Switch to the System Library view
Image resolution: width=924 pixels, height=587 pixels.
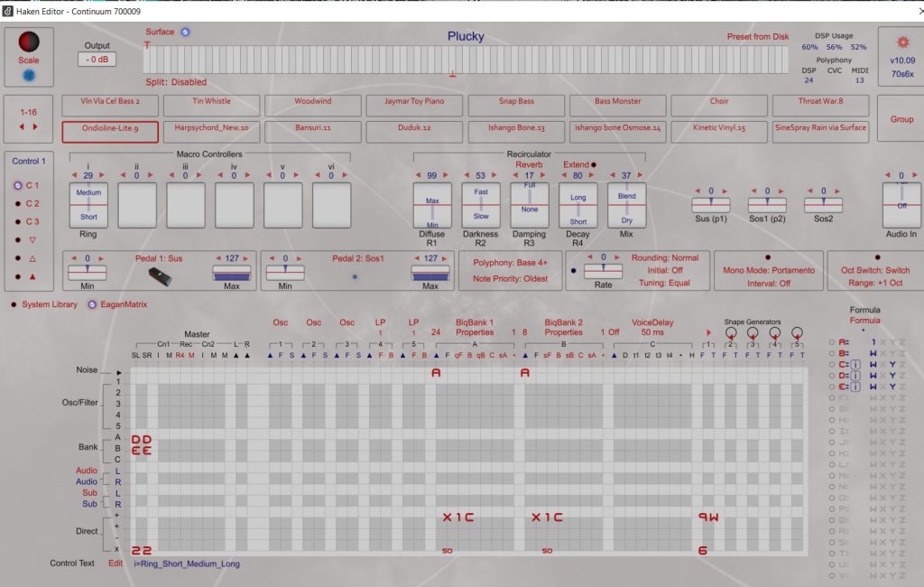pyautogui.click(x=50, y=304)
